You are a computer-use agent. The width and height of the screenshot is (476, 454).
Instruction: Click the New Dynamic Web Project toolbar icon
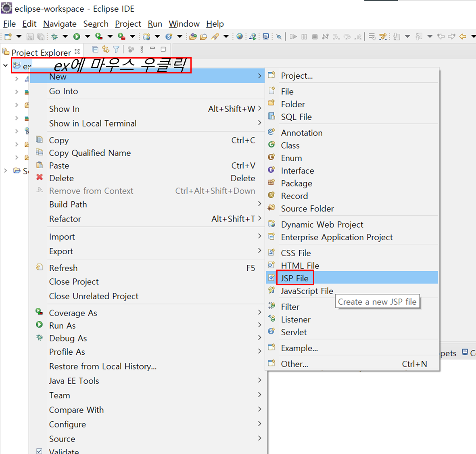pos(146,37)
